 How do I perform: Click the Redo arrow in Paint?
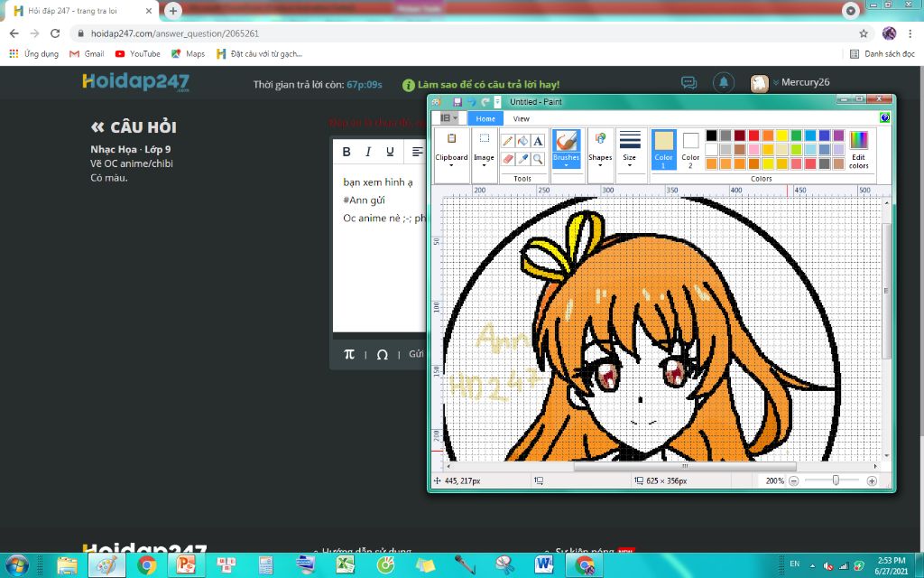point(485,102)
